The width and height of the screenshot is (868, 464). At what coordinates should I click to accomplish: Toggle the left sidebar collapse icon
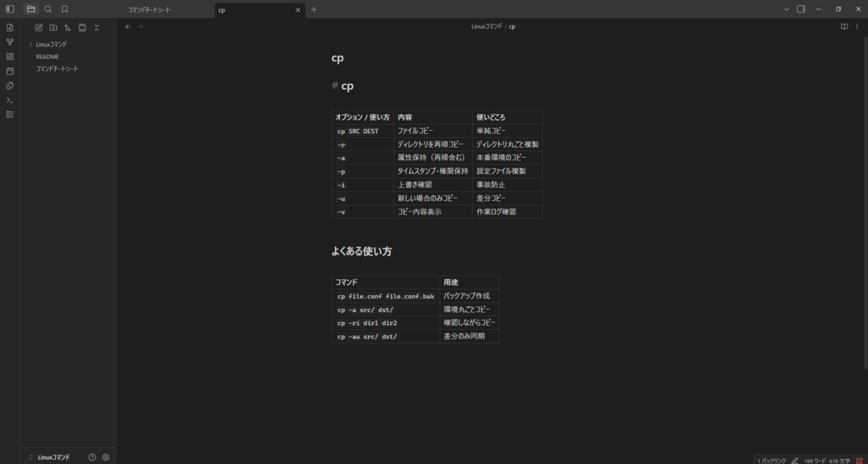[10, 9]
